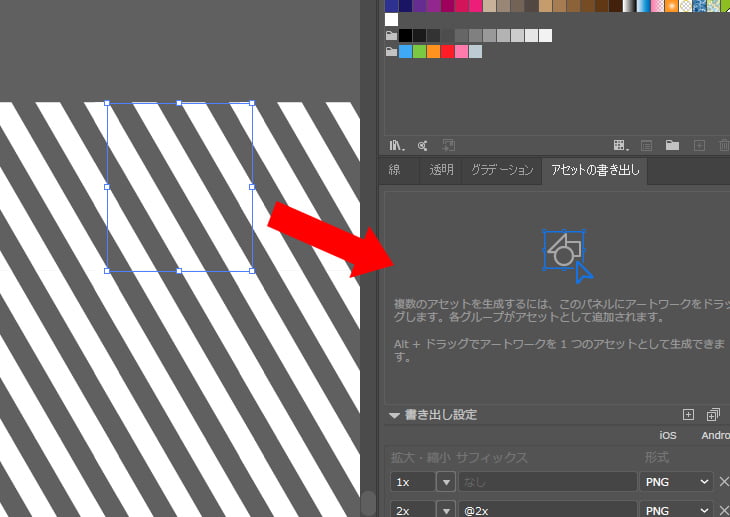Viewport: 730px width, 517px height.
Task: Switch to the グラデーション tab
Action: coord(502,170)
